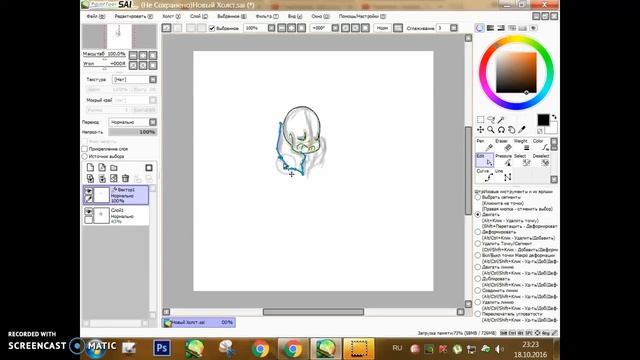Choose the Pressure tool

click(503, 160)
